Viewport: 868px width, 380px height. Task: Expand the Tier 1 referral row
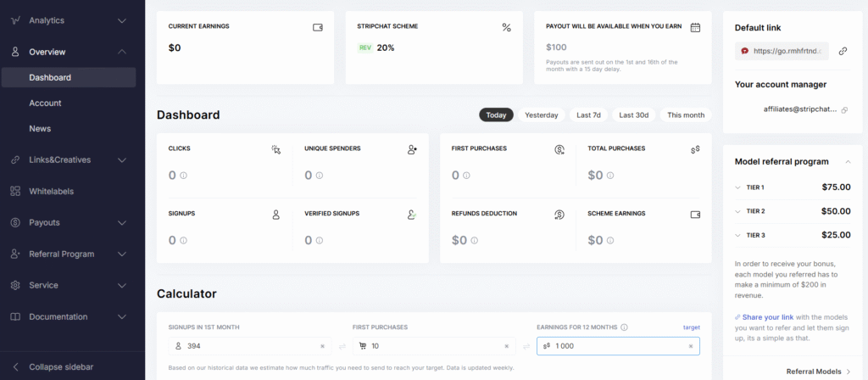click(x=738, y=187)
